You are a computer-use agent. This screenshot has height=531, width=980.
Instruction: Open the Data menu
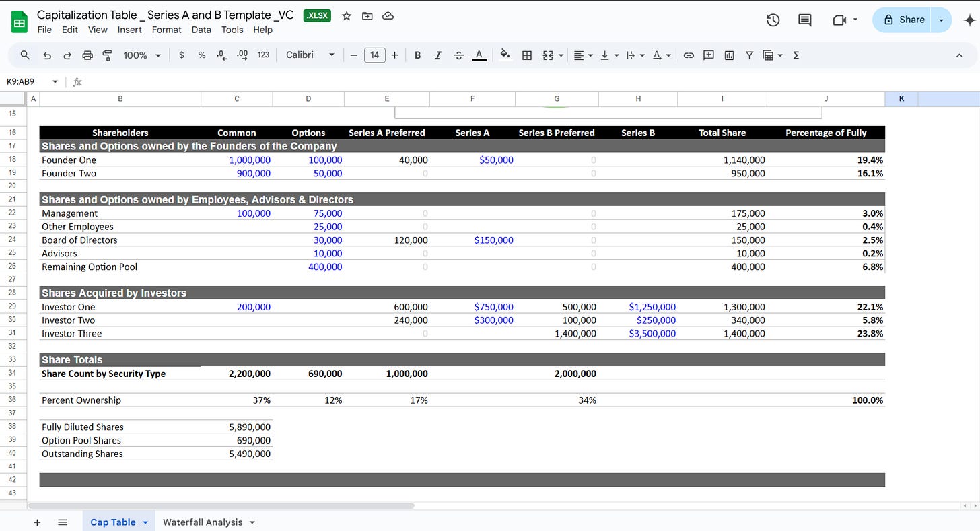pyautogui.click(x=201, y=30)
